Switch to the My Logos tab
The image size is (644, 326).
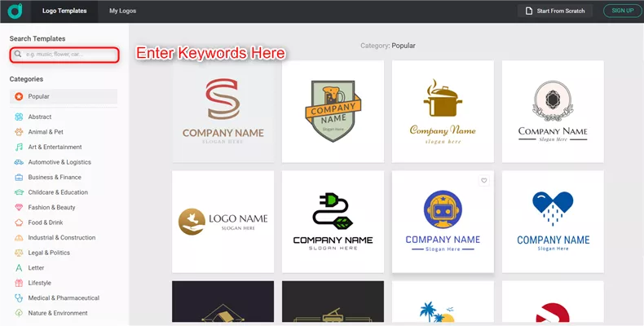pos(125,11)
